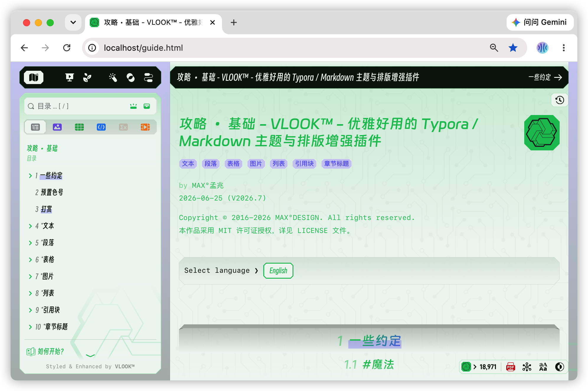Click the magnifier icon in the outline search field

(x=31, y=106)
